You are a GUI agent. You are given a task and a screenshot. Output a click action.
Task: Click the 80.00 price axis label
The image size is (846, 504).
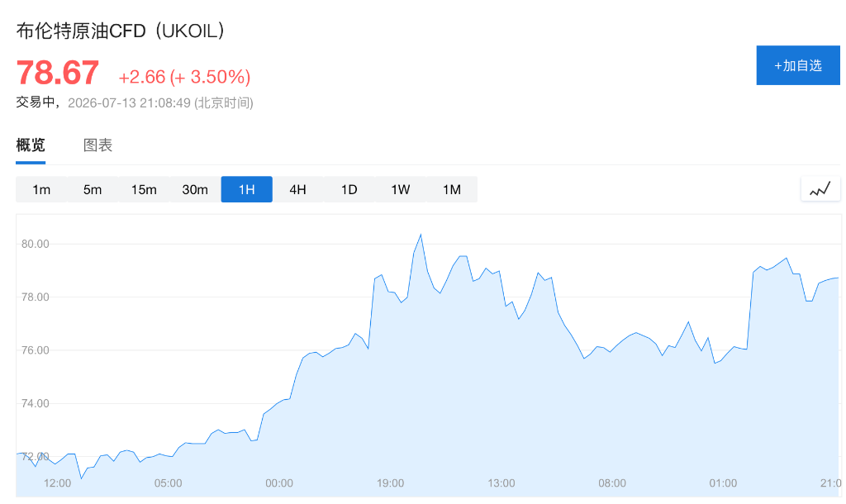[35, 244]
